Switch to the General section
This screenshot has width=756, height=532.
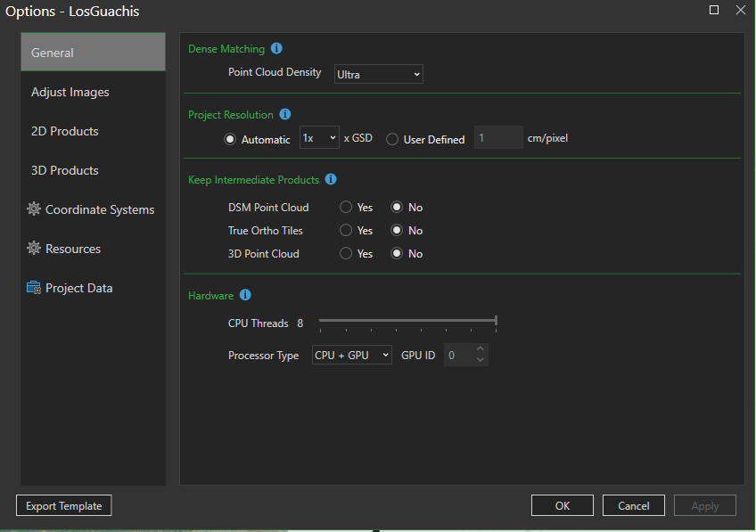[93, 52]
